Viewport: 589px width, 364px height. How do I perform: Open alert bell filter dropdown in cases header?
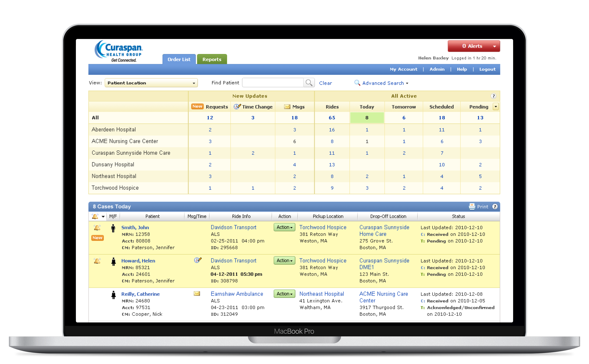[103, 216]
